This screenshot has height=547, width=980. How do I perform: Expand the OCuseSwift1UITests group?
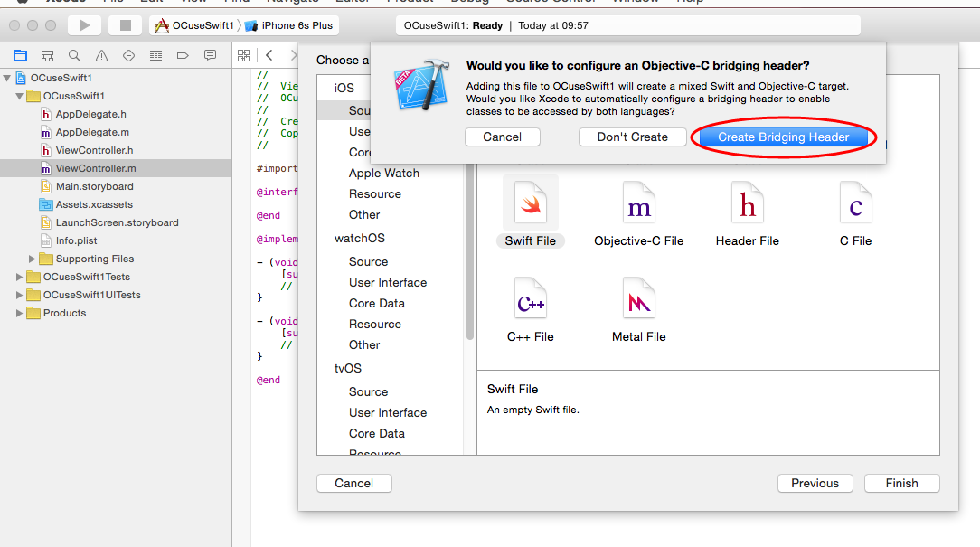[19, 295]
